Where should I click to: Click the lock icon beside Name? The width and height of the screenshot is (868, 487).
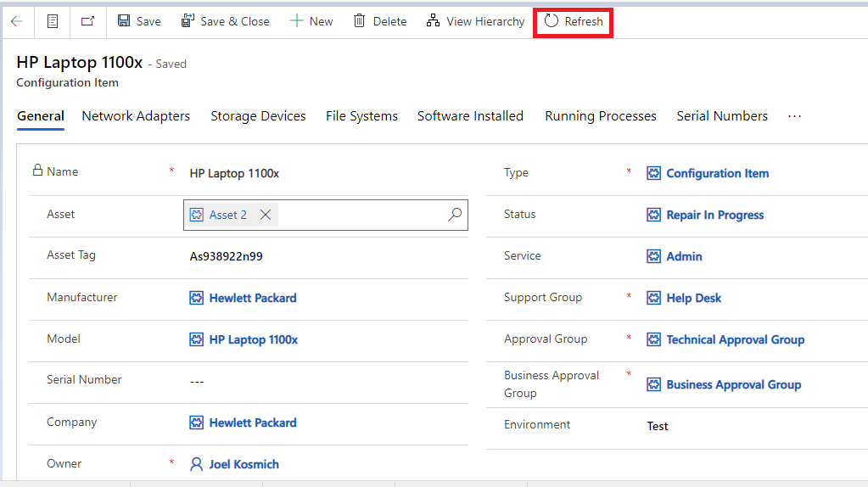coord(37,170)
